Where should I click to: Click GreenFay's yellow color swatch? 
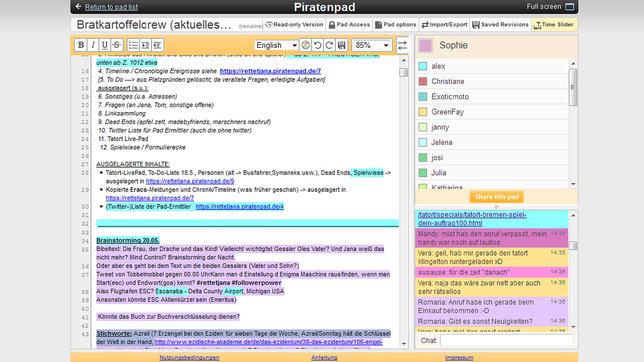(x=423, y=112)
